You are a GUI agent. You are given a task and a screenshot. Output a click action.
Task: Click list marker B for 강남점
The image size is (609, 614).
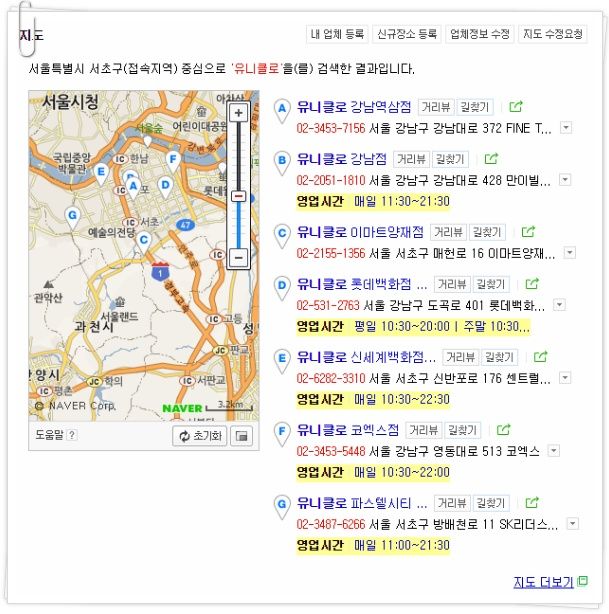click(282, 163)
